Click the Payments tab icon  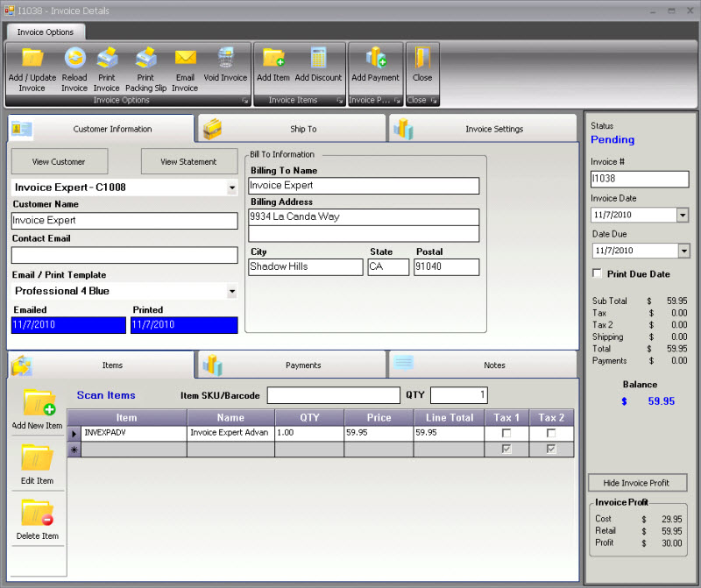[x=212, y=365]
